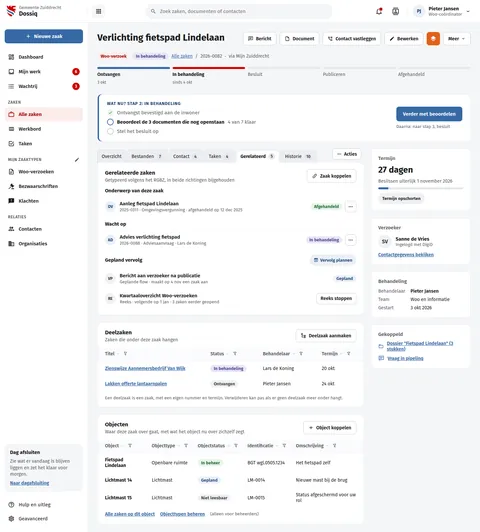Open Bezwaarschriften in the sidebar

(44, 186)
